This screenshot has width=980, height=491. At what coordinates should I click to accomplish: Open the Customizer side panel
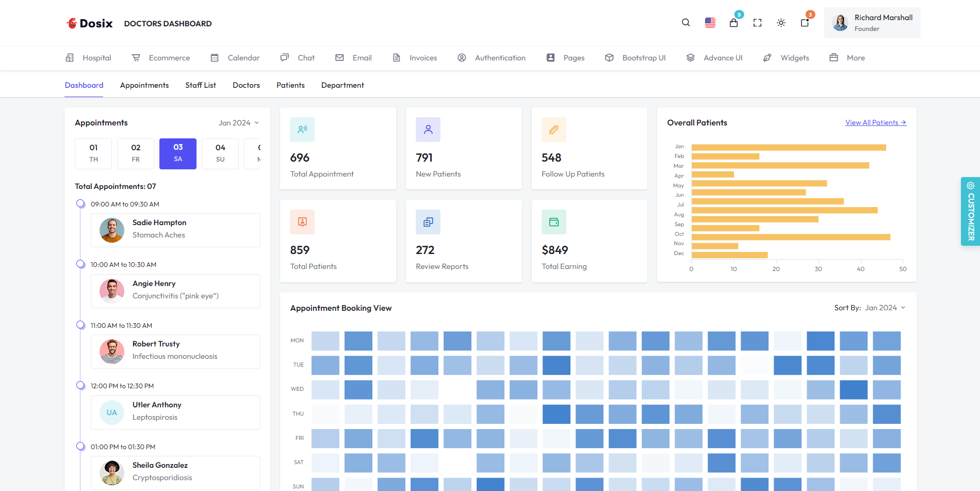pyautogui.click(x=970, y=211)
